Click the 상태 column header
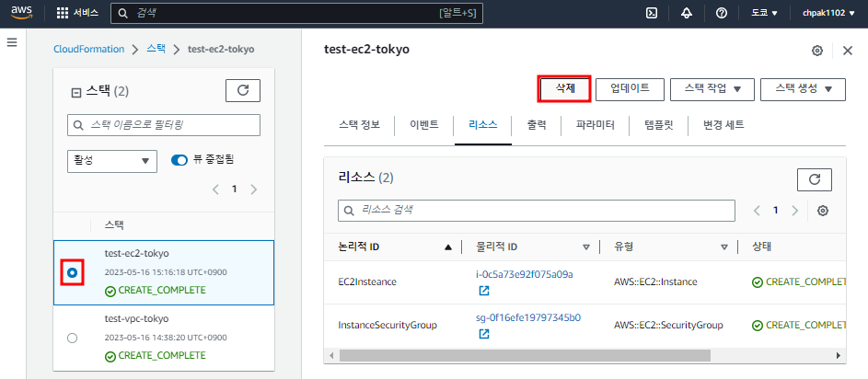This screenshot has height=379, width=868. [761, 247]
